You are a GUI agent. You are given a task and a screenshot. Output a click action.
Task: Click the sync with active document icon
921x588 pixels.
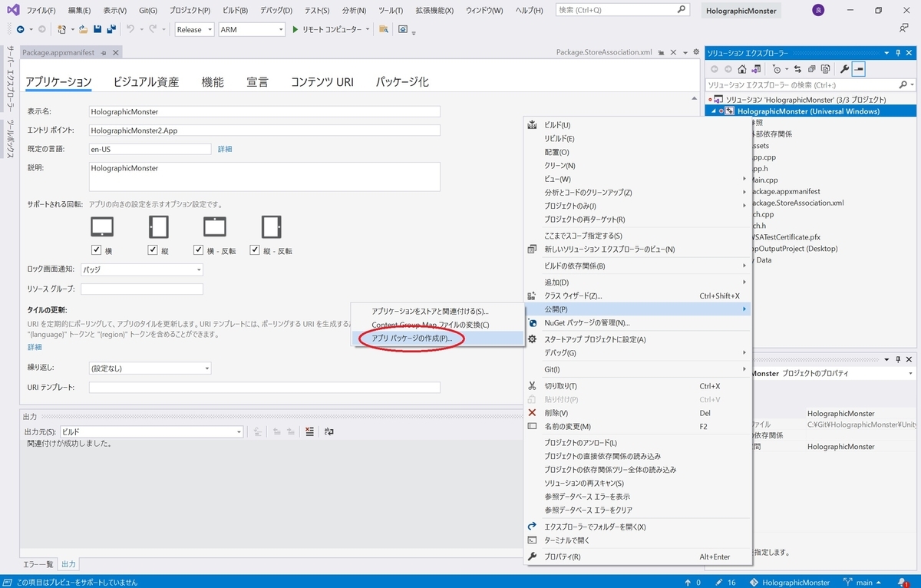[797, 69]
